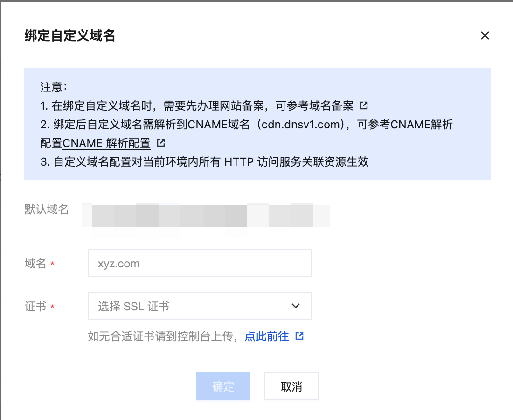Click external-link icon beside 域名备案
The width and height of the screenshot is (513, 420).
coord(364,106)
